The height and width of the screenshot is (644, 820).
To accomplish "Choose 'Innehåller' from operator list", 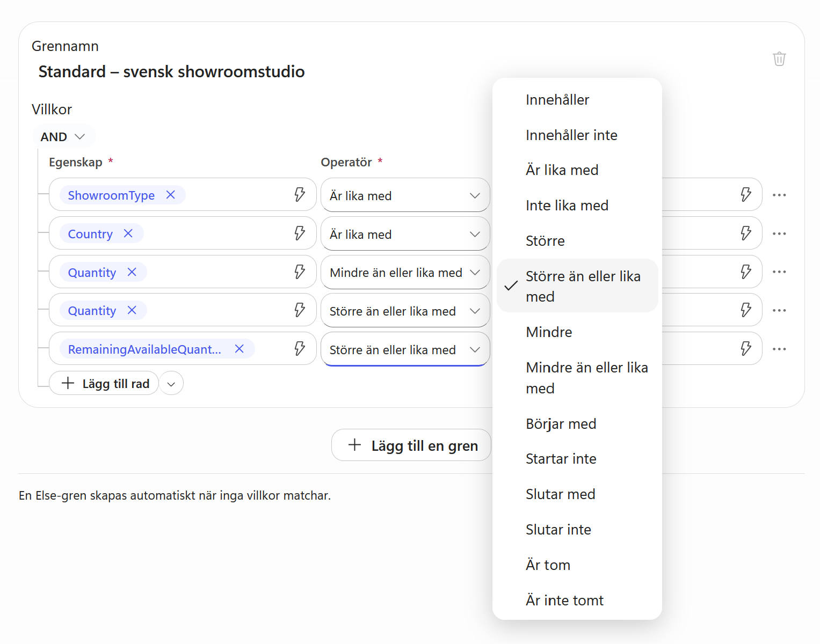I will pos(577,100).
